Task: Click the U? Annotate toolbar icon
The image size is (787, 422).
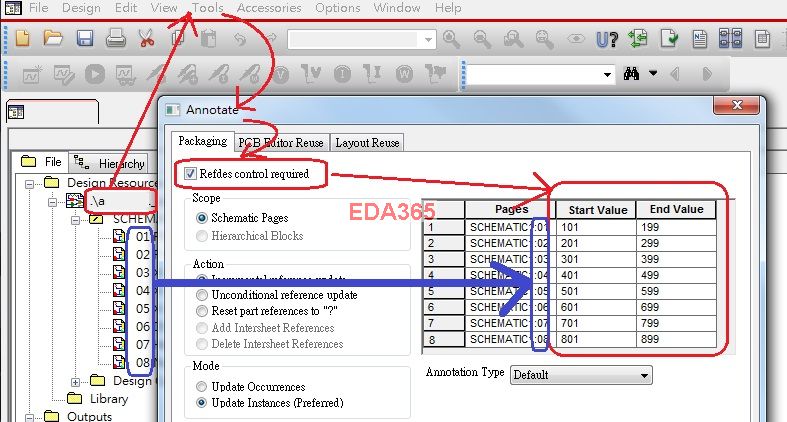Action: point(606,39)
